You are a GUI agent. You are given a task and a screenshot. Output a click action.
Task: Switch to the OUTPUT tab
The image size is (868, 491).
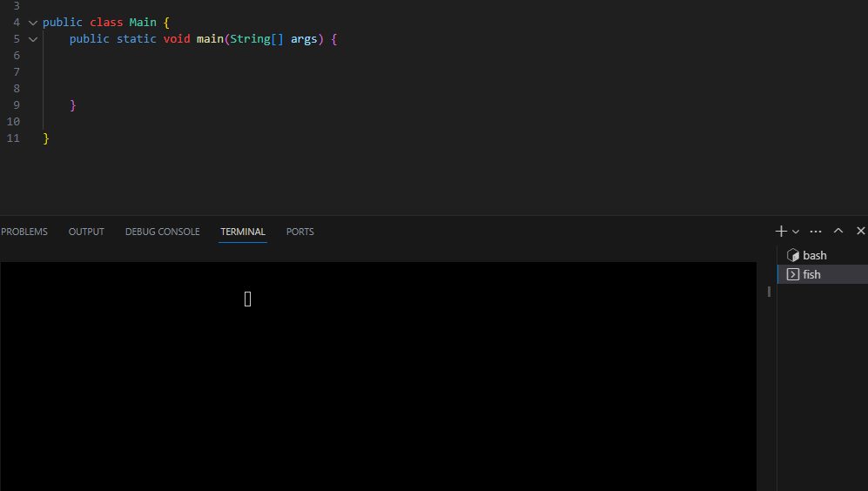click(86, 232)
